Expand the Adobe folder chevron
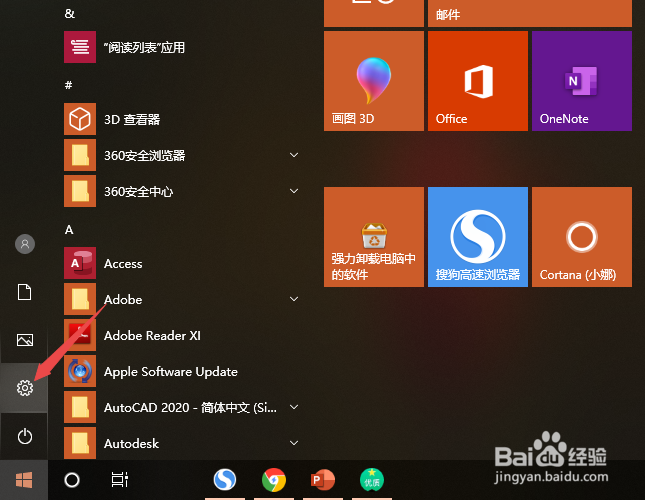 (294, 299)
